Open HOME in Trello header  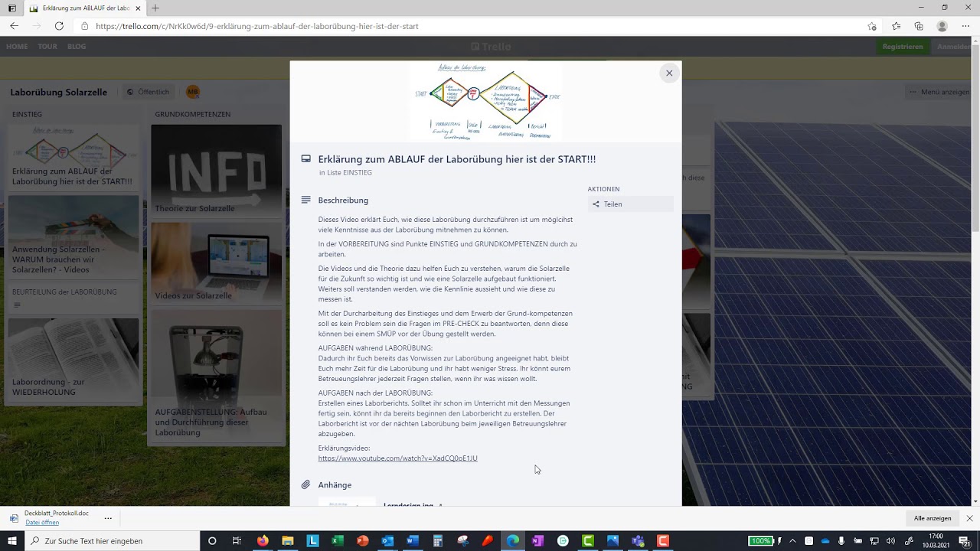17,47
